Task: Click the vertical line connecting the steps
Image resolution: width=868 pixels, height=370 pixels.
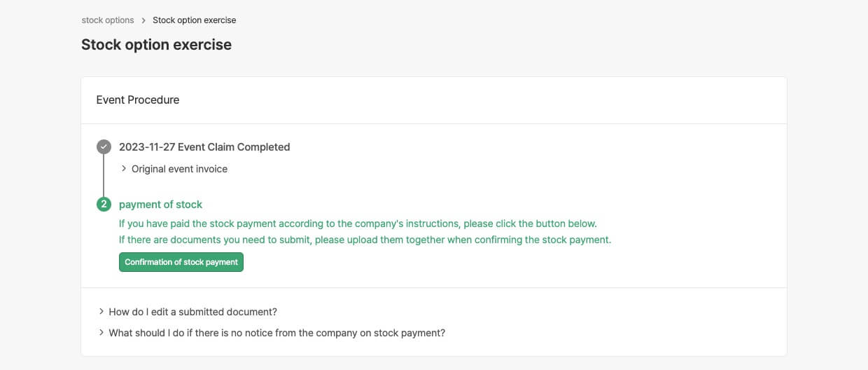Action: (x=104, y=175)
